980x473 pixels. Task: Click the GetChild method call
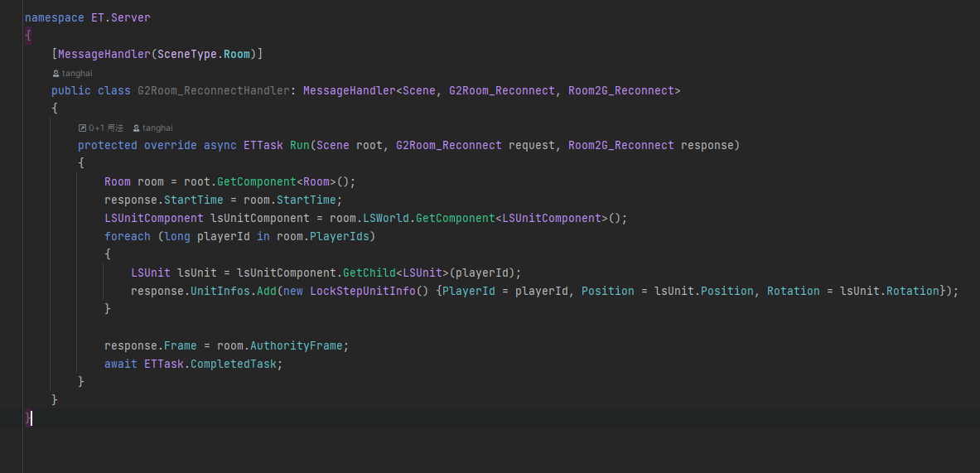(x=369, y=273)
